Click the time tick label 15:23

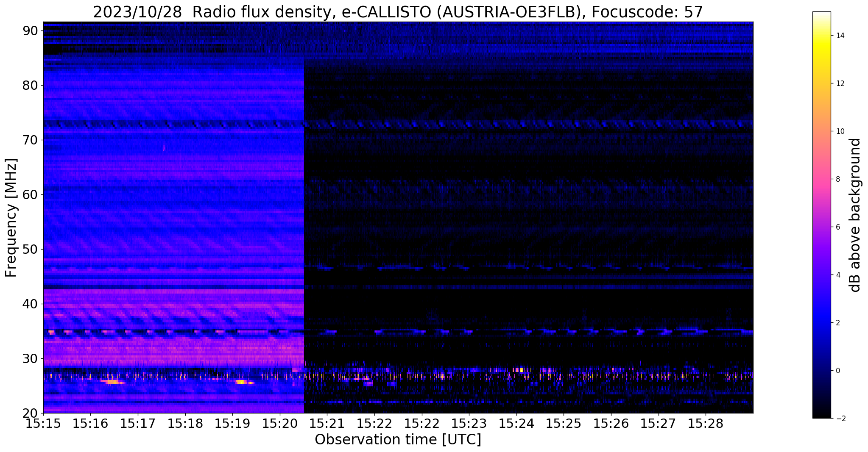(469, 424)
